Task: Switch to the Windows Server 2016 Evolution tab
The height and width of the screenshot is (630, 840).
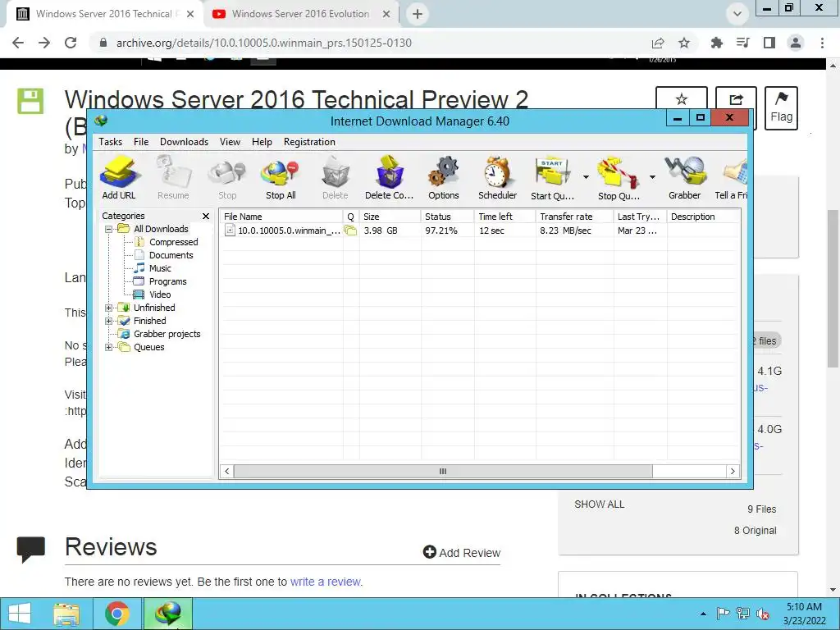Action: click(300, 14)
